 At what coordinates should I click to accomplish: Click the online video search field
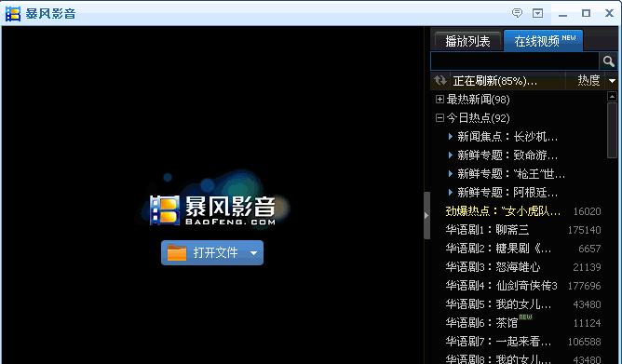(515, 61)
